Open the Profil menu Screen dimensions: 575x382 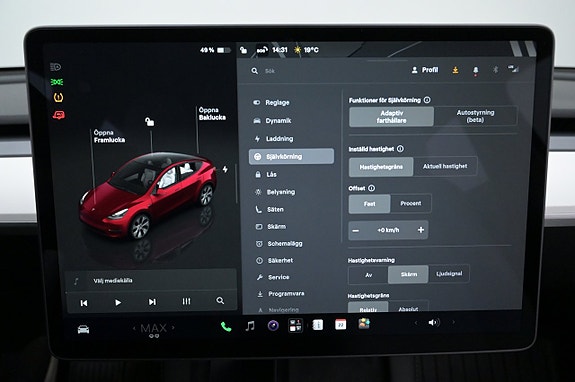pos(425,70)
